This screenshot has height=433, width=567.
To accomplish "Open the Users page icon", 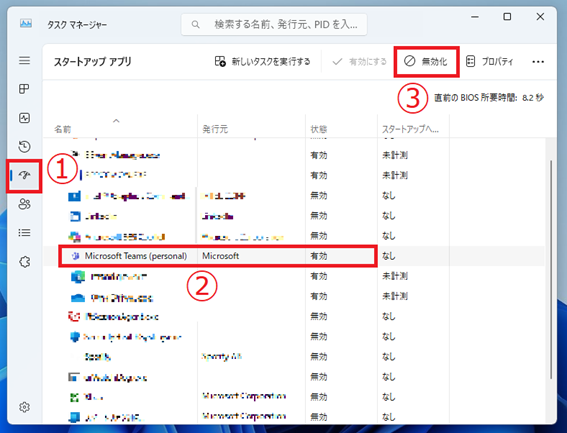I will tap(24, 204).
